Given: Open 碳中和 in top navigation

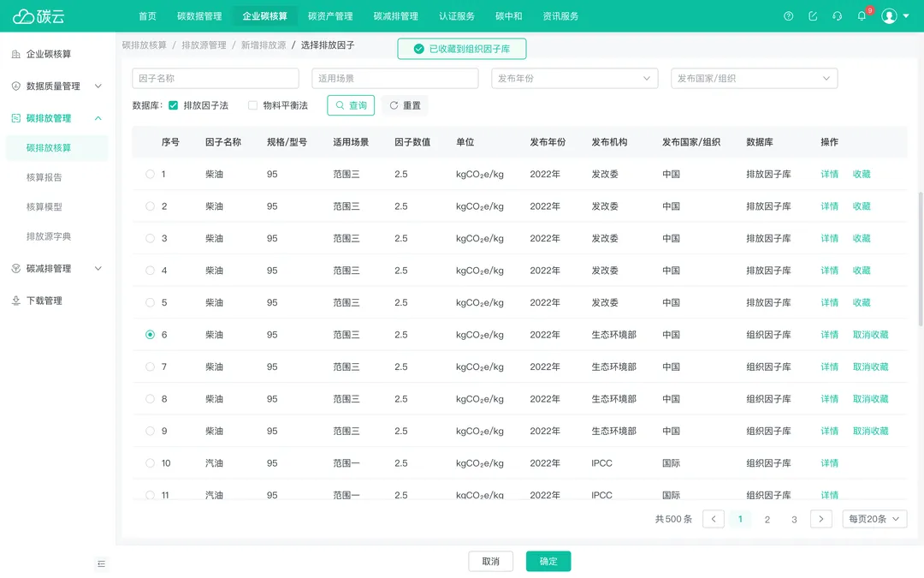Looking at the screenshot, I should point(508,16).
